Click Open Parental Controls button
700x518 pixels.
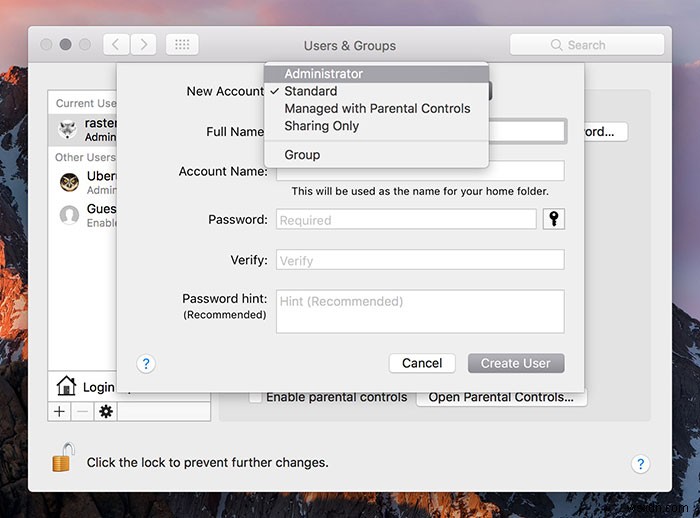[501, 397]
